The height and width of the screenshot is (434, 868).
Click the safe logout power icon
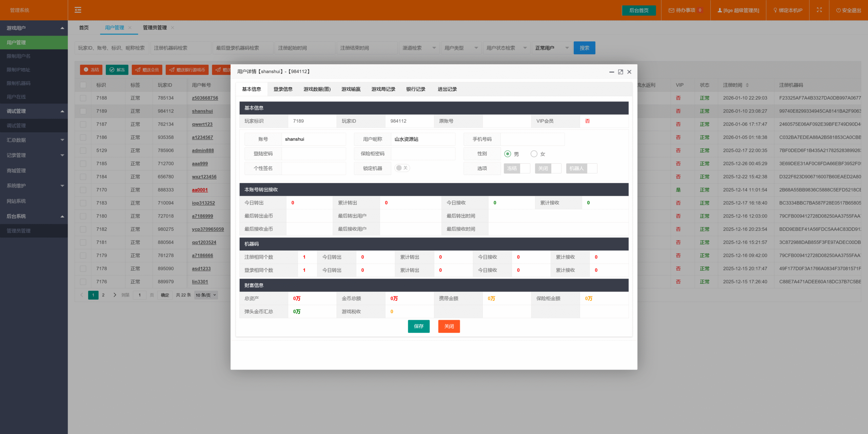coord(838,10)
